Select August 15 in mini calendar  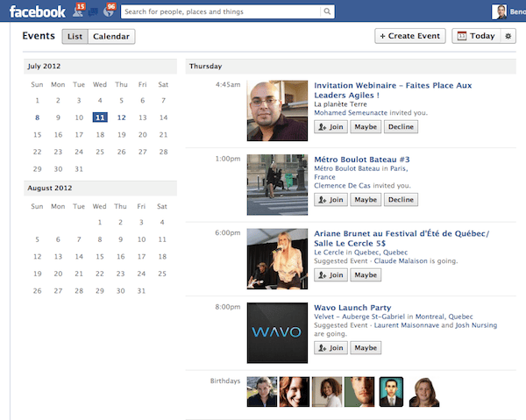pos(100,257)
